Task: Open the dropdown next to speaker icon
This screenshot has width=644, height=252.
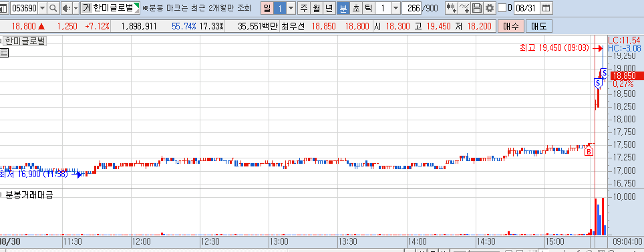Action: tap(75, 8)
